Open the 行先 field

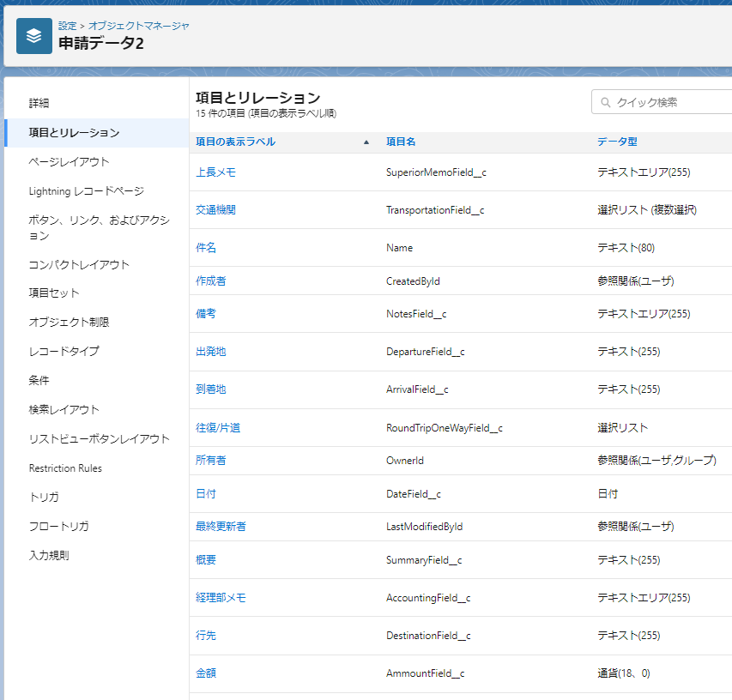(206, 636)
